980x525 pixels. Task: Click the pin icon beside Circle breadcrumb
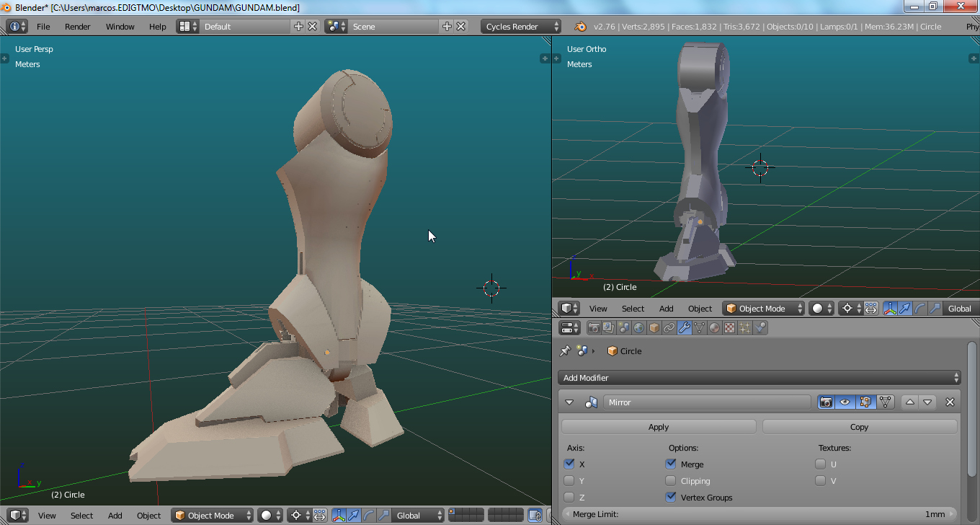566,351
